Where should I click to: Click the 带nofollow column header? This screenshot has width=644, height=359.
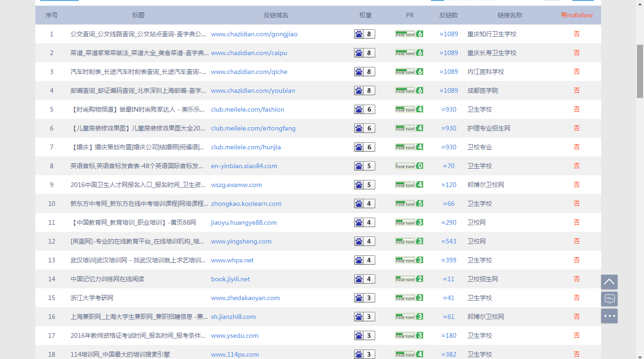[577, 15]
